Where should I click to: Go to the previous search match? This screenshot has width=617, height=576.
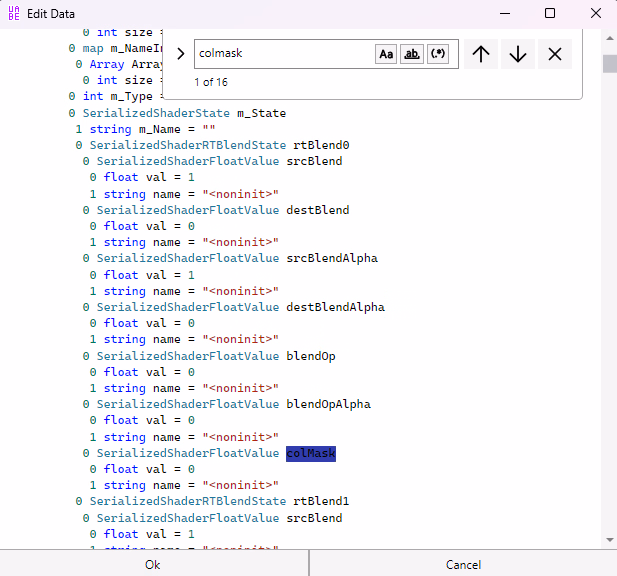[x=481, y=54]
